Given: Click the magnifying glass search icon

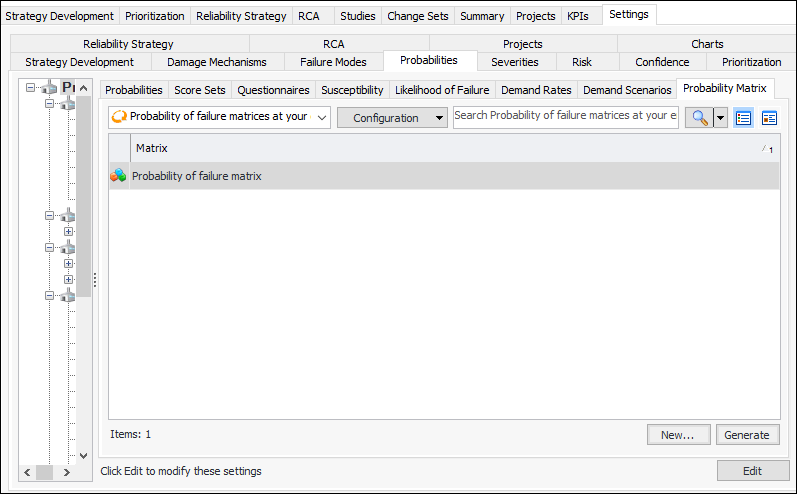Looking at the screenshot, I should pyautogui.click(x=699, y=117).
